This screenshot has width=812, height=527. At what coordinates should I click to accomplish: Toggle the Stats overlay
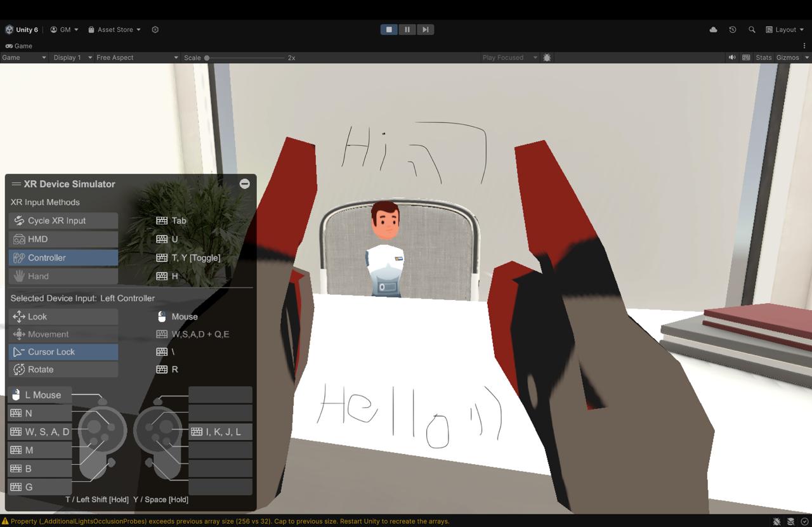(x=764, y=58)
